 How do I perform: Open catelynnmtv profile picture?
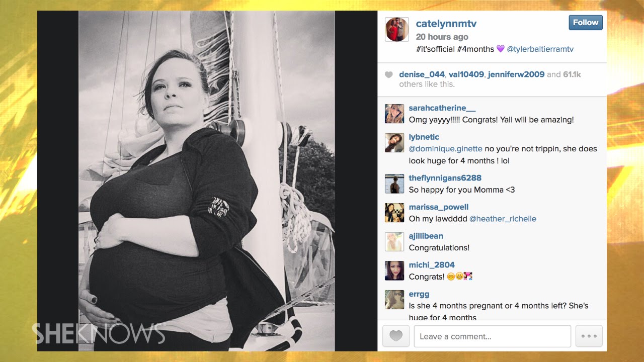pos(397,29)
